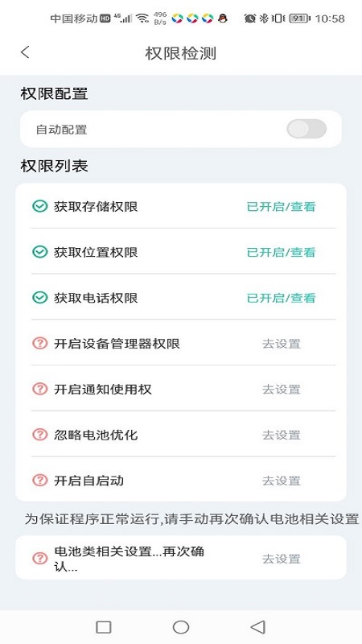Tap the back arrow icon
The width and height of the screenshot is (362, 644).
[x=25, y=52]
